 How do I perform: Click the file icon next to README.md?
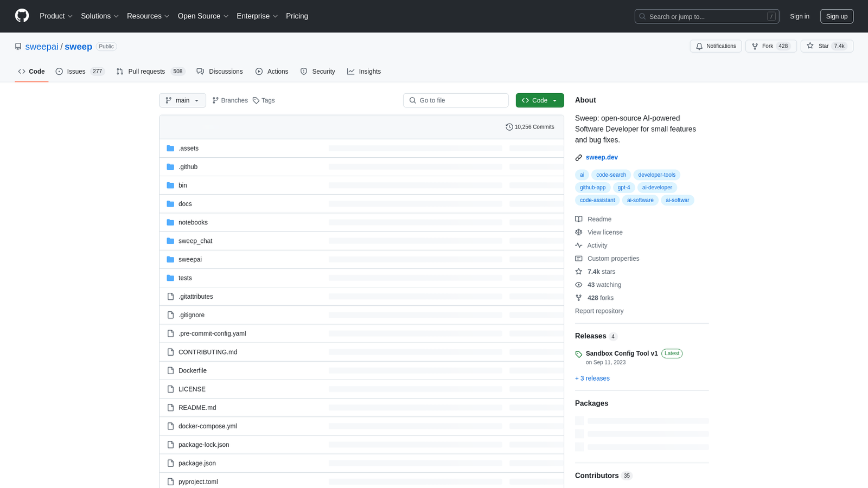point(170,407)
